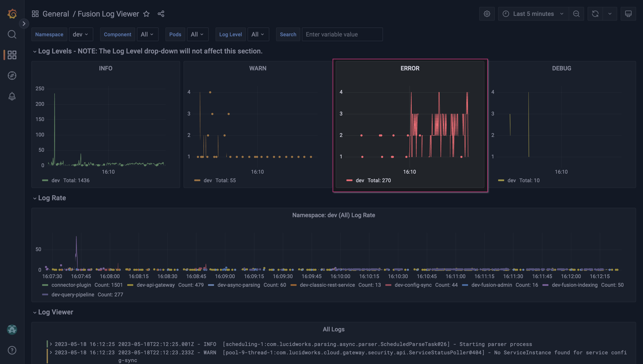643x364 pixels.
Task: Toggle connector-plugin series in legend
Action: 71,285
